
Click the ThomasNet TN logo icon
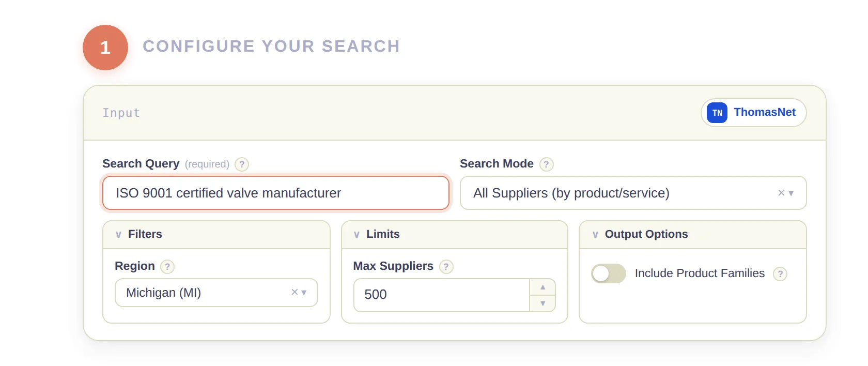click(717, 113)
